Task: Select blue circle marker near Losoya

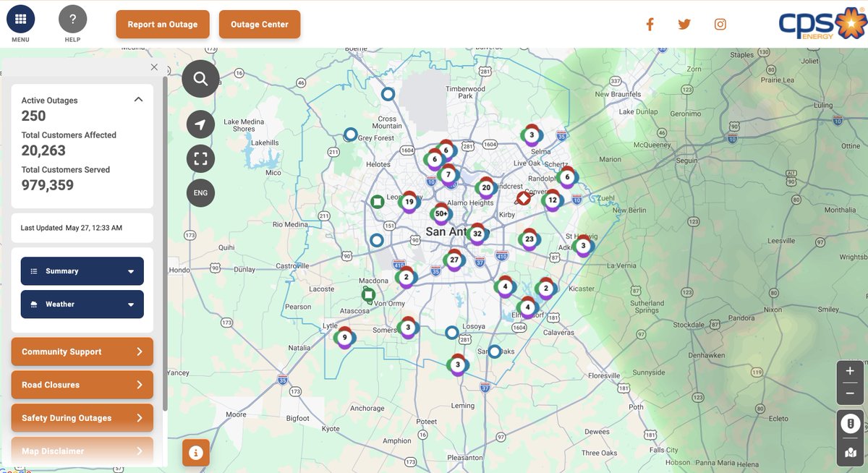Action: click(452, 333)
